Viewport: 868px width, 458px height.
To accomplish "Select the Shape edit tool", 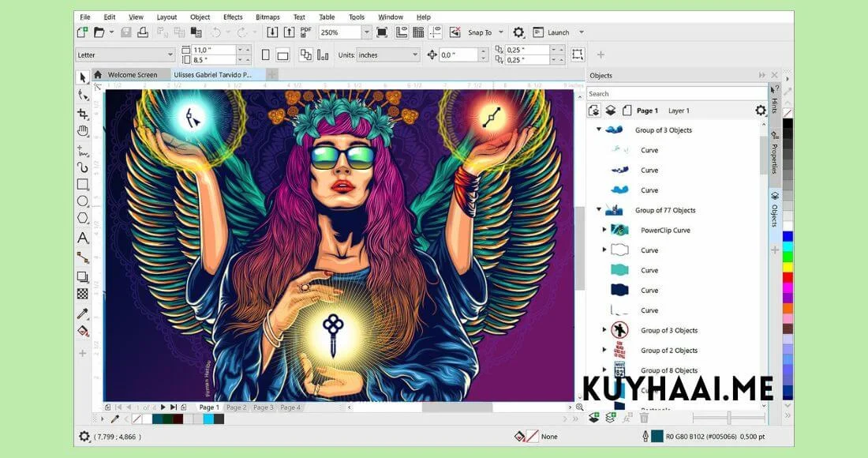I will 83,96.
